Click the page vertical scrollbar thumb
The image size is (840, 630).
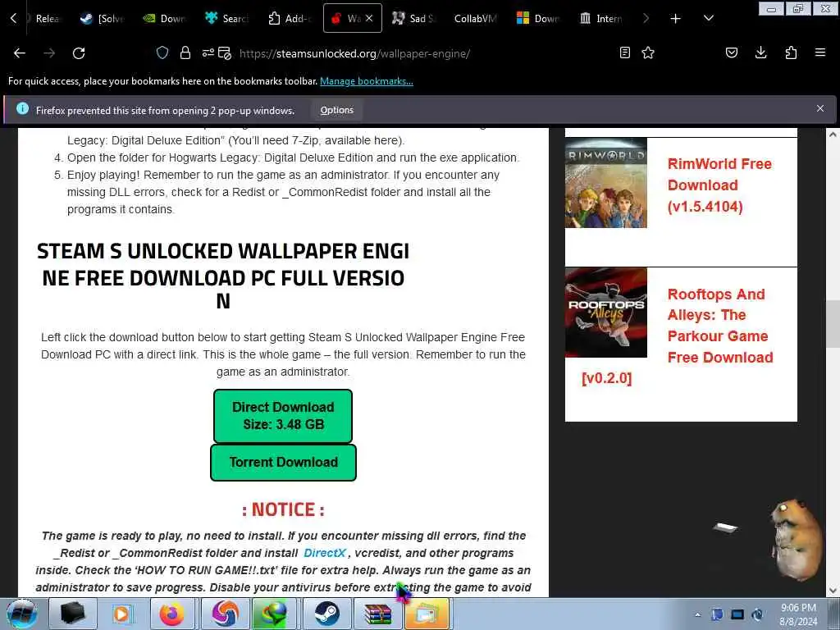point(833,324)
